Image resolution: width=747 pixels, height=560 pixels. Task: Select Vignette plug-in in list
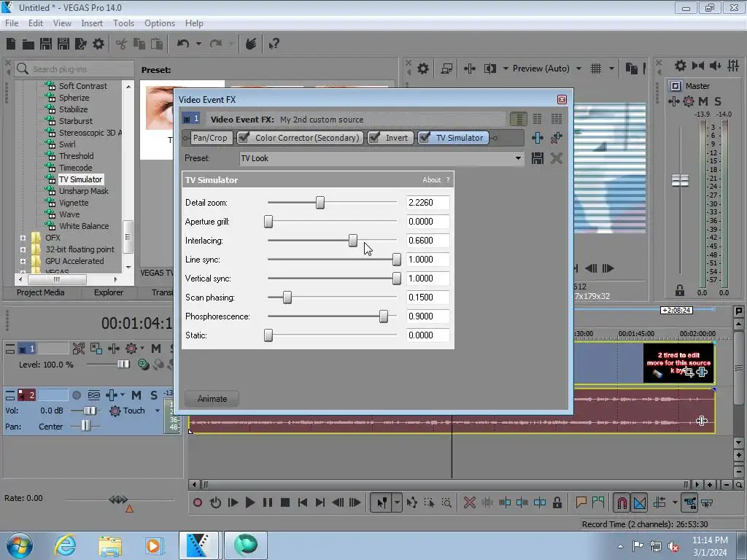pyautogui.click(x=74, y=203)
